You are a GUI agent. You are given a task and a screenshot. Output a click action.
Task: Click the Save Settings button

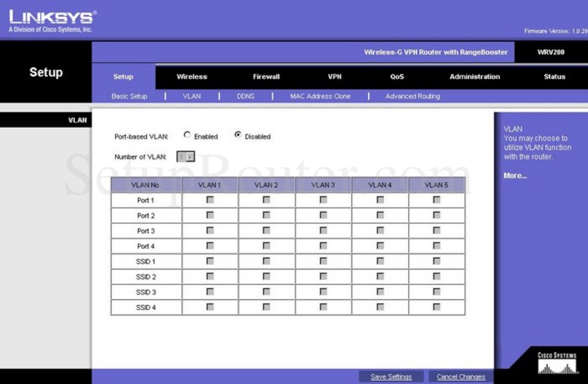tap(391, 377)
